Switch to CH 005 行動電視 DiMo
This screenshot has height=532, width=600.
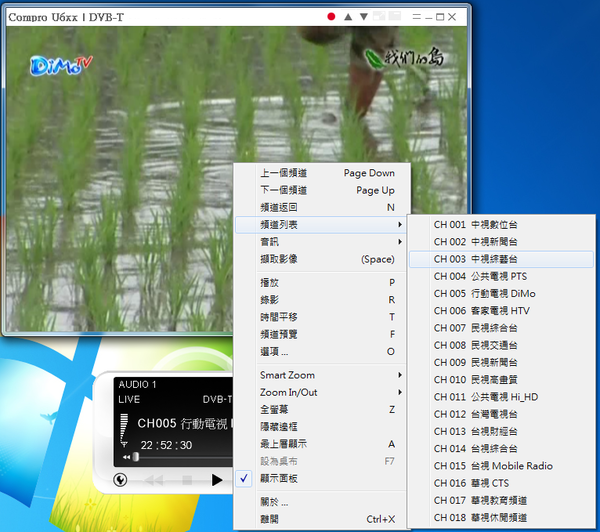tap(501, 294)
